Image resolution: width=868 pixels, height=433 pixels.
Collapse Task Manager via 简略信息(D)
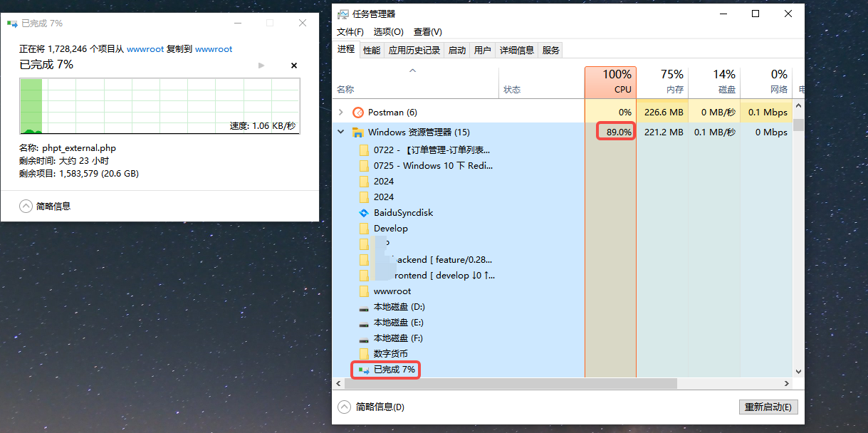(370, 407)
